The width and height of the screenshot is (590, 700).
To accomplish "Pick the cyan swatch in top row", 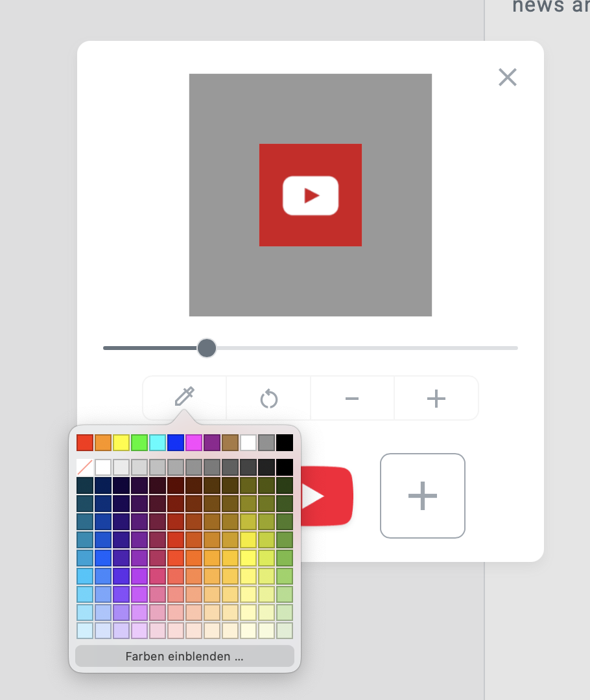I will point(157,443).
